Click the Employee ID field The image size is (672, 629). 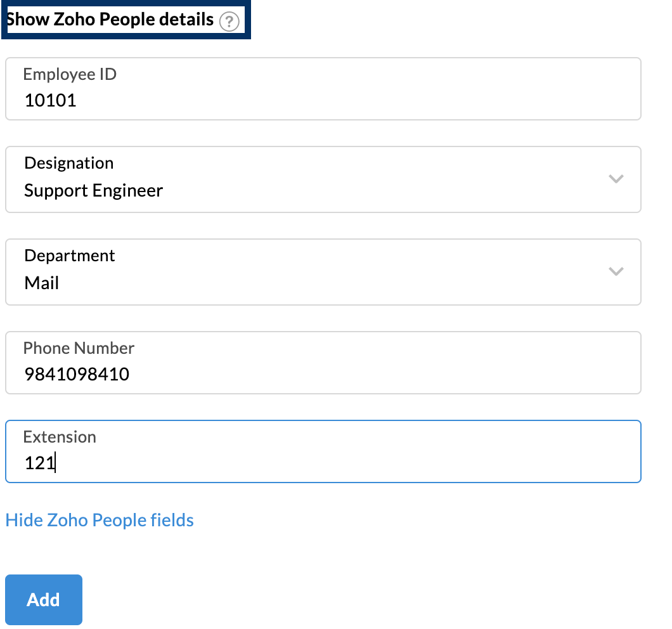tap(323, 89)
